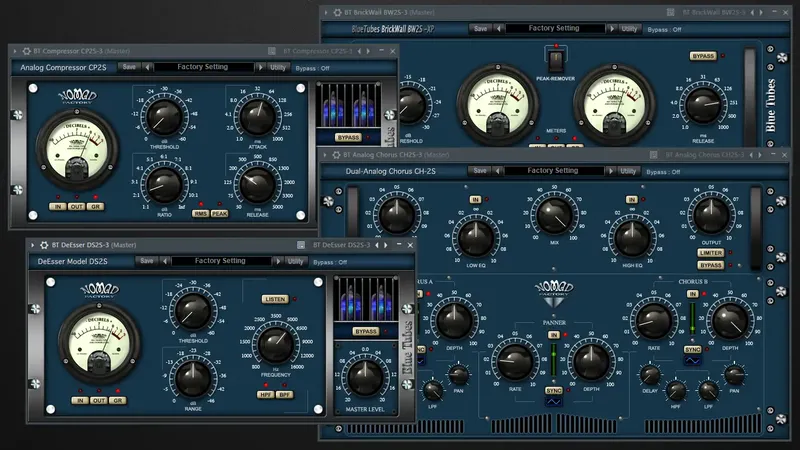Select the Chorus B waveform shape icon below SYNC
This screenshot has width=800, height=450.
point(692,360)
